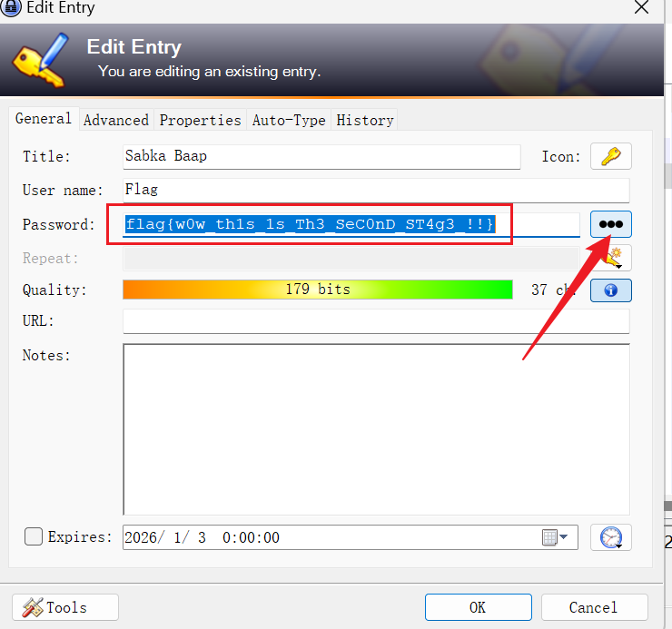Expand the expiry date calendar dropdown
This screenshot has height=629, width=672.
(x=558, y=537)
